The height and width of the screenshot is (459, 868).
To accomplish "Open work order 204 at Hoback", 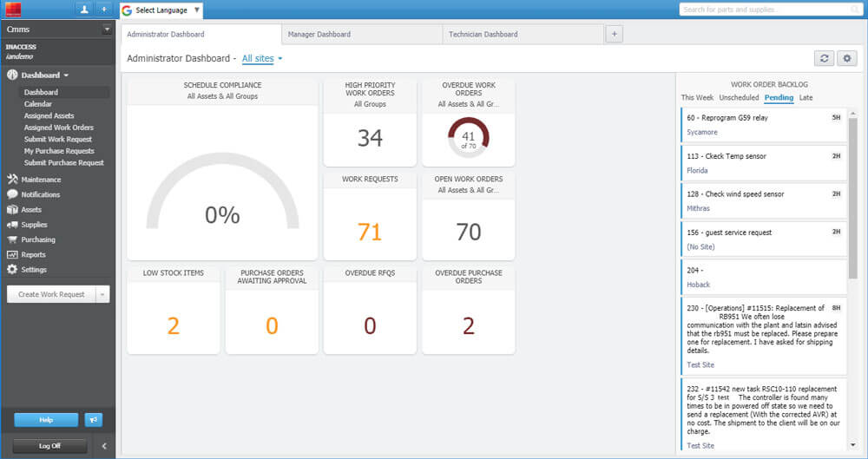I will tap(763, 277).
